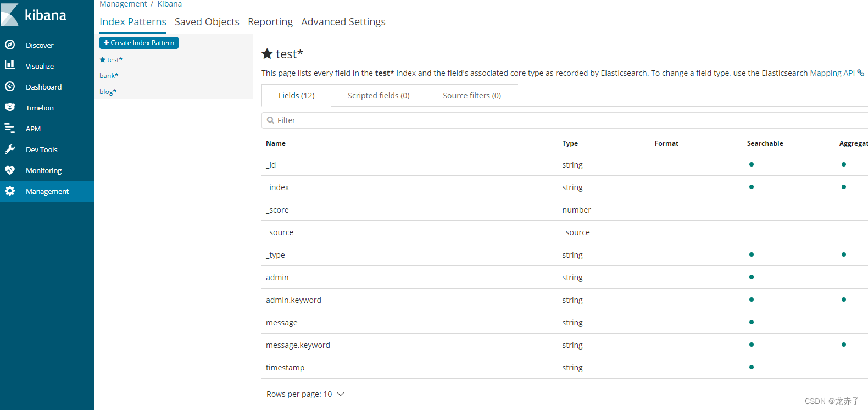Click the searchable dot for admin.keyword

752,300
